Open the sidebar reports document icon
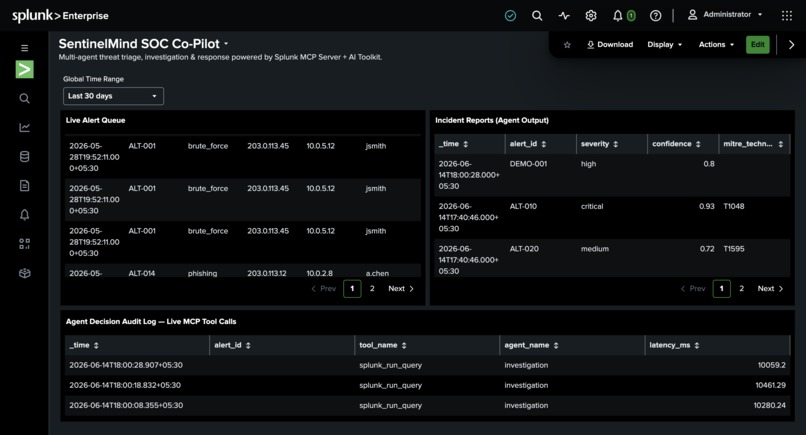Image resolution: width=806 pixels, height=435 pixels. click(x=24, y=186)
